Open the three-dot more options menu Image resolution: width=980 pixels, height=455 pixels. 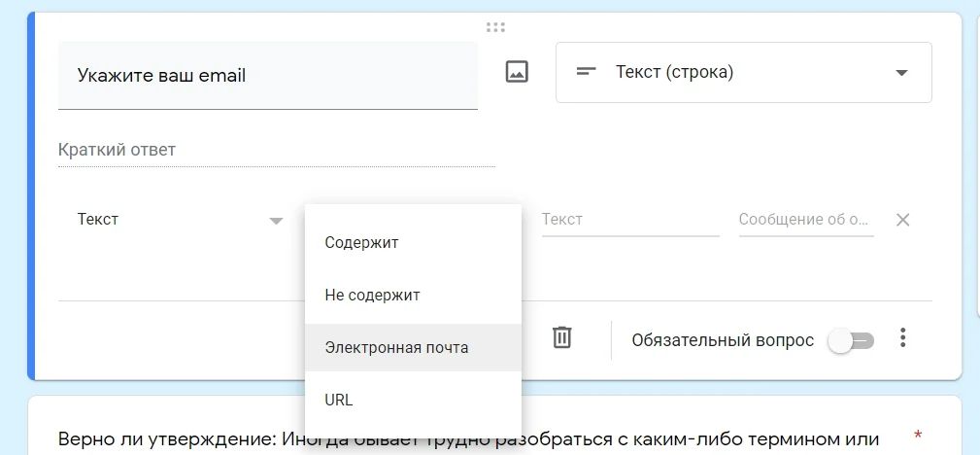[x=903, y=338]
